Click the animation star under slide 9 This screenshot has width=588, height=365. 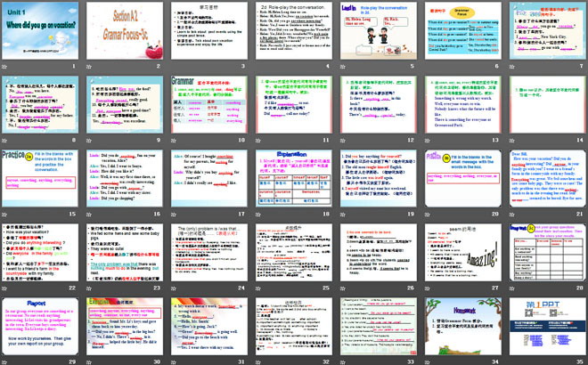(x=89, y=141)
